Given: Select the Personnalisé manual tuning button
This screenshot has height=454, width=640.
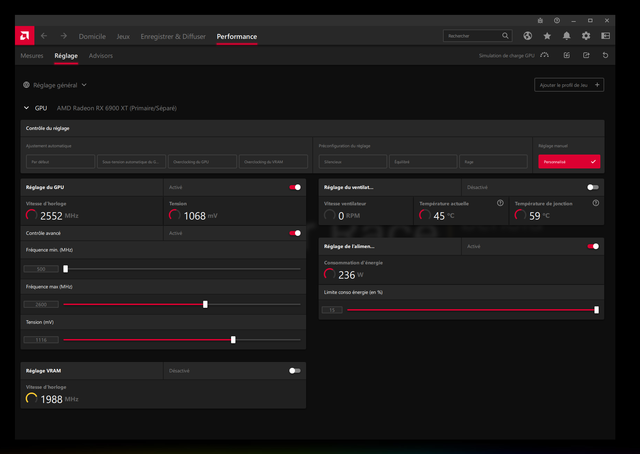Looking at the screenshot, I should coord(569,161).
